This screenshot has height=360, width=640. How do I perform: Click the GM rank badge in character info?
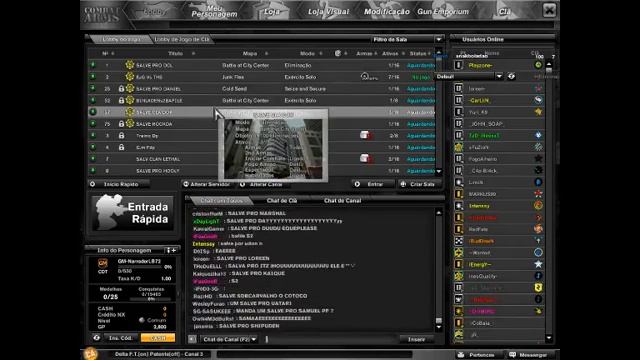(x=102, y=263)
